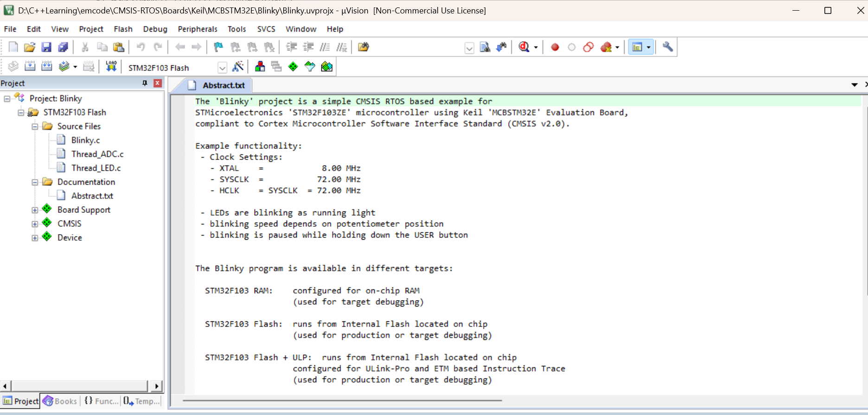Image resolution: width=868 pixels, height=415 pixels.
Task: Select Thread_LED.c in the project tree
Action: point(96,168)
